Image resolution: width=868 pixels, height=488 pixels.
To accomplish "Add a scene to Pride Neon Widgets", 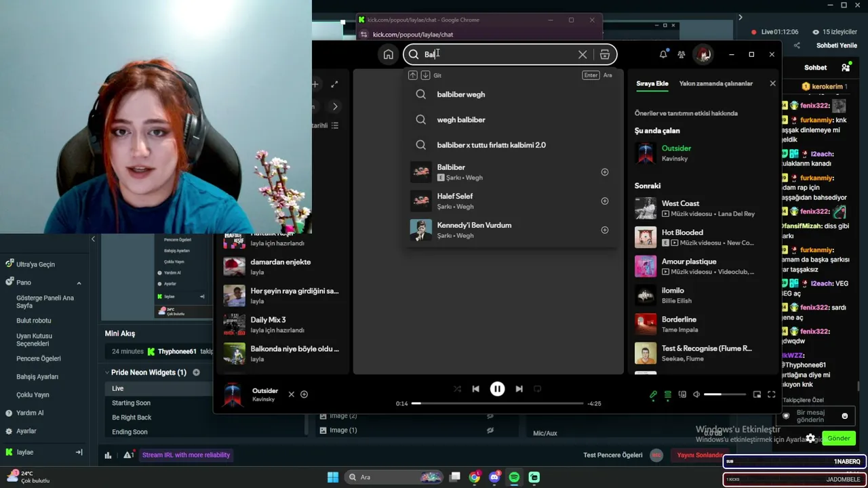I will click(196, 372).
